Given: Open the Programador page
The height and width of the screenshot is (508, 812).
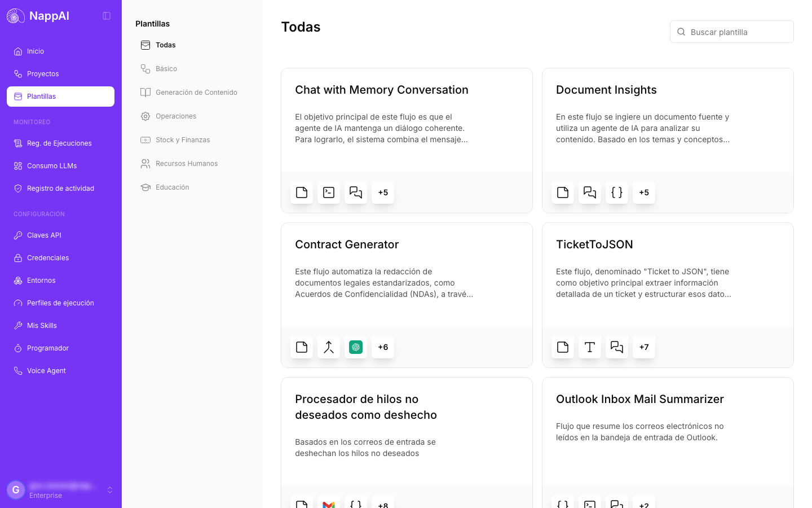Looking at the screenshot, I should click(61, 348).
